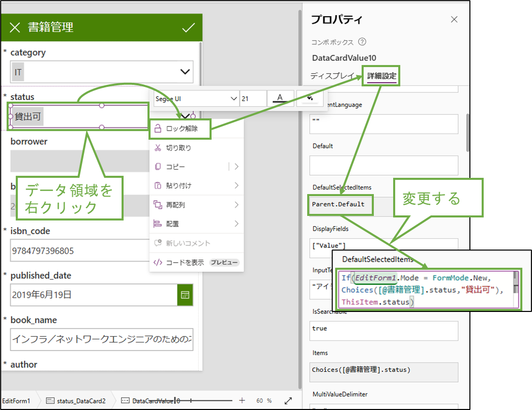Choose 新しいコメント in the context menu
The width and height of the screenshot is (532, 410).
point(196,243)
